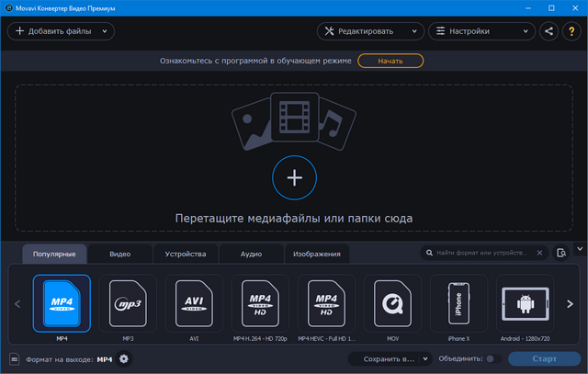This screenshot has width=588, height=374.
Task: Select the Android 1280x720 preset
Action: pos(526,304)
